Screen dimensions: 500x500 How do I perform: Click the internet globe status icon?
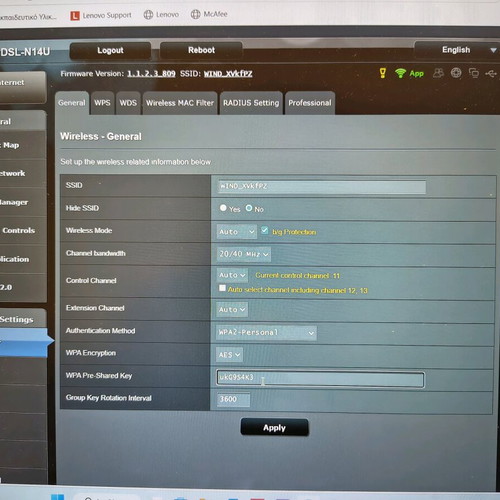(x=456, y=72)
